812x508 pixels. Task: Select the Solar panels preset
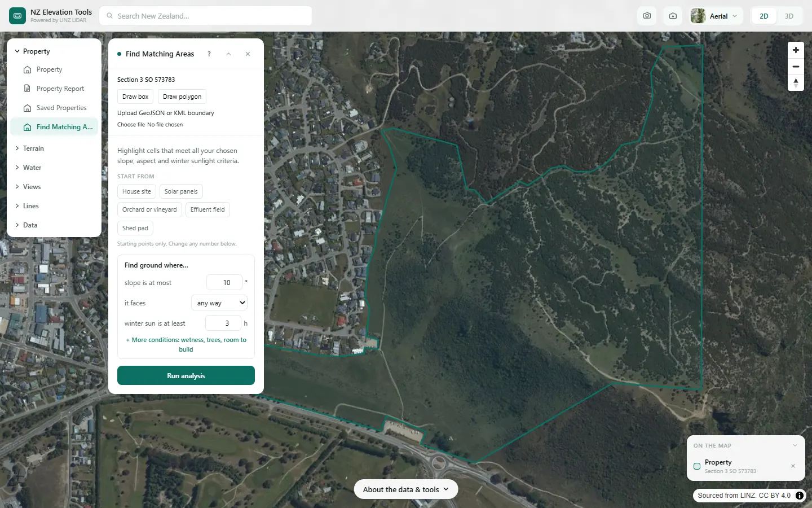click(x=181, y=191)
